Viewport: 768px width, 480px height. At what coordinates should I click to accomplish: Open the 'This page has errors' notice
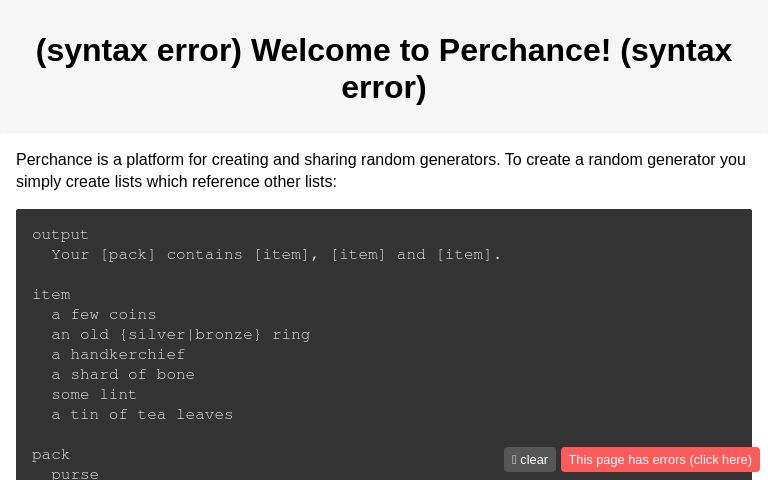(x=660, y=460)
